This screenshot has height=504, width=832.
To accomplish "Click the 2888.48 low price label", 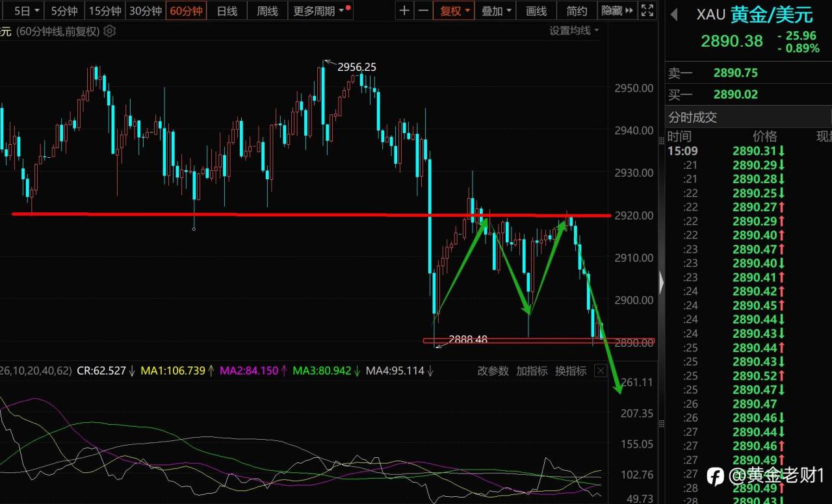I will (468, 340).
